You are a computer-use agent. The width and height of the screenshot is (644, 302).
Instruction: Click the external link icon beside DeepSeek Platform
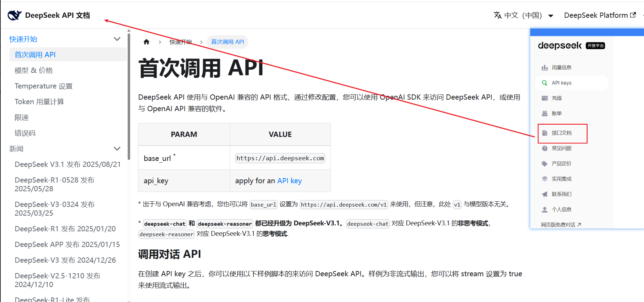tap(633, 15)
